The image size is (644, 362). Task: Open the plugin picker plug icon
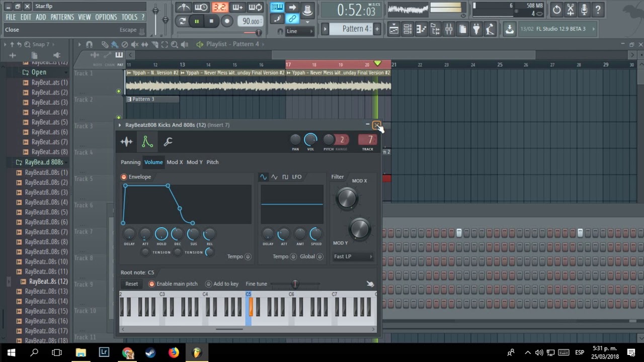pyautogui.click(x=476, y=29)
